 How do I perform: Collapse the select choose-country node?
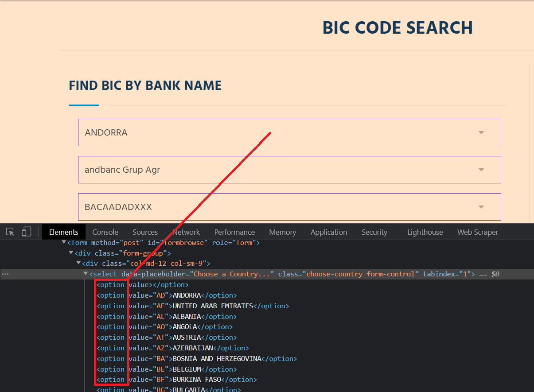coord(86,274)
